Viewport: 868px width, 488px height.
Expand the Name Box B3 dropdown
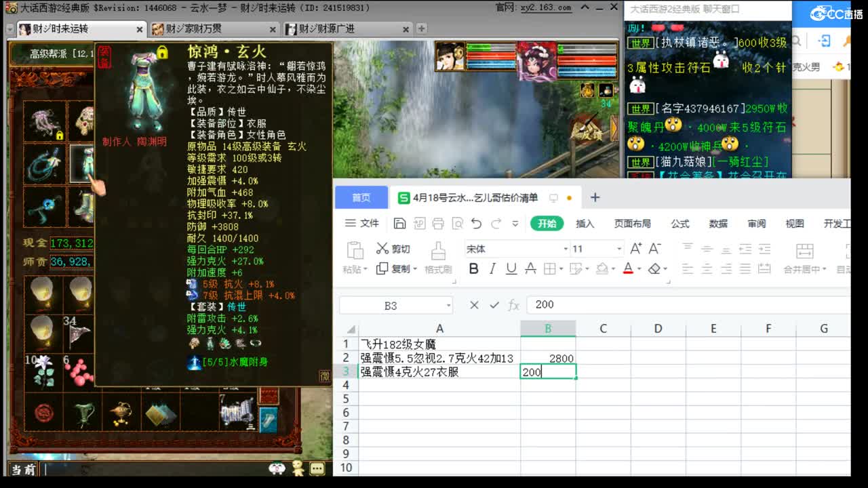[448, 306]
